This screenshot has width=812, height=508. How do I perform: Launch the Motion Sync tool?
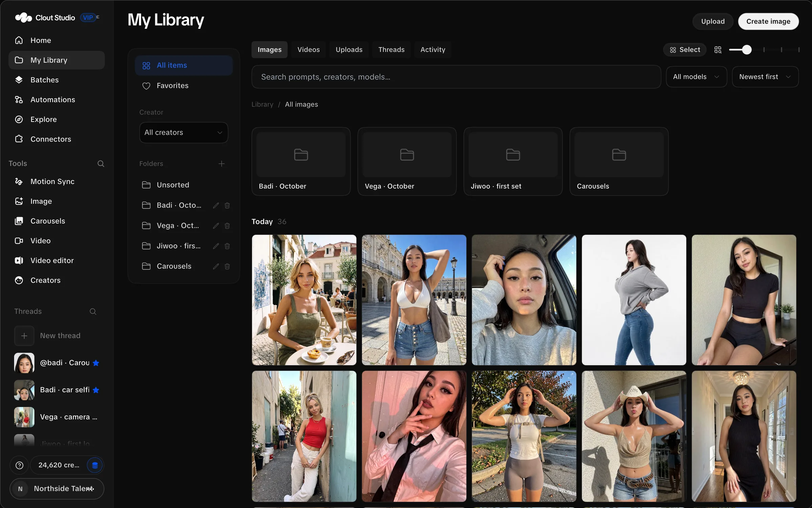57,182
